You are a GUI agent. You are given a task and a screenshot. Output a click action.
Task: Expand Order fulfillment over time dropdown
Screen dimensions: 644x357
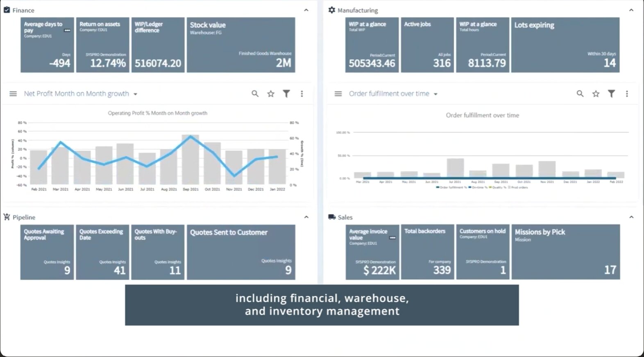(x=435, y=94)
